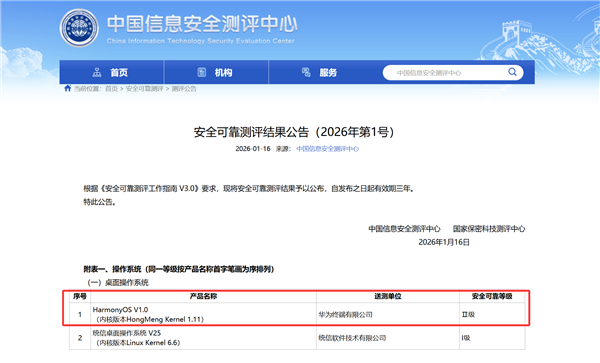The width and height of the screenshot is (600, 363).
Task: Open the 机构 navigation menu item
Action: click(216, 72)
